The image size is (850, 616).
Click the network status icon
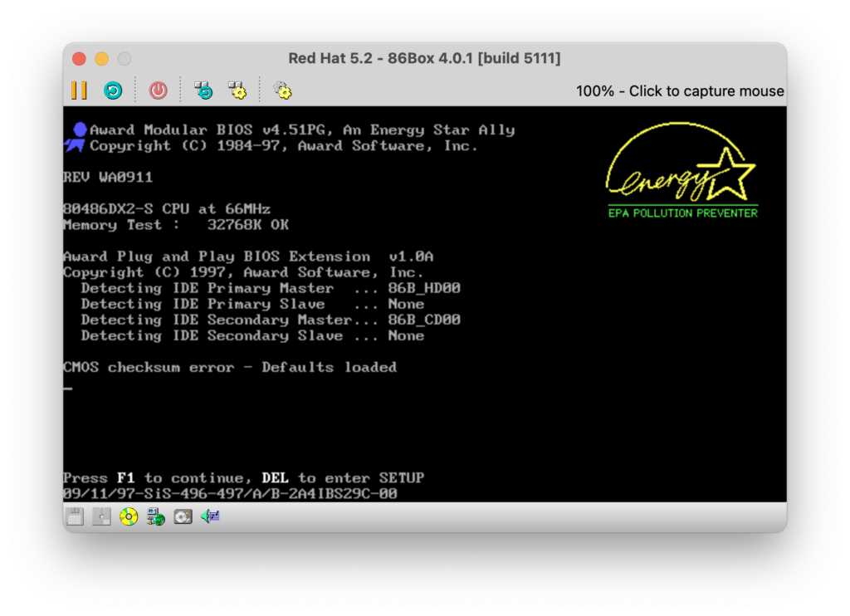(x=156, y=516)
